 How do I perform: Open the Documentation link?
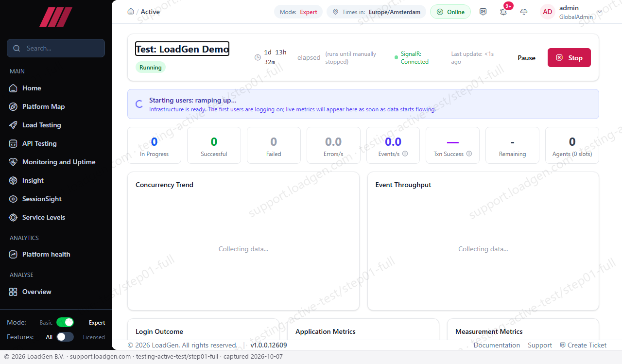pos(497,345)
